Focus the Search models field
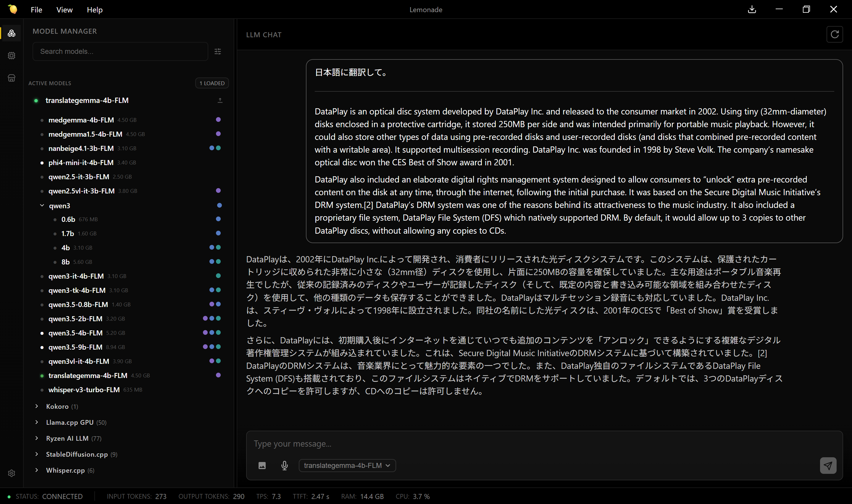The image size is (852, 504). pyautogui.click(x=120, y=52)
